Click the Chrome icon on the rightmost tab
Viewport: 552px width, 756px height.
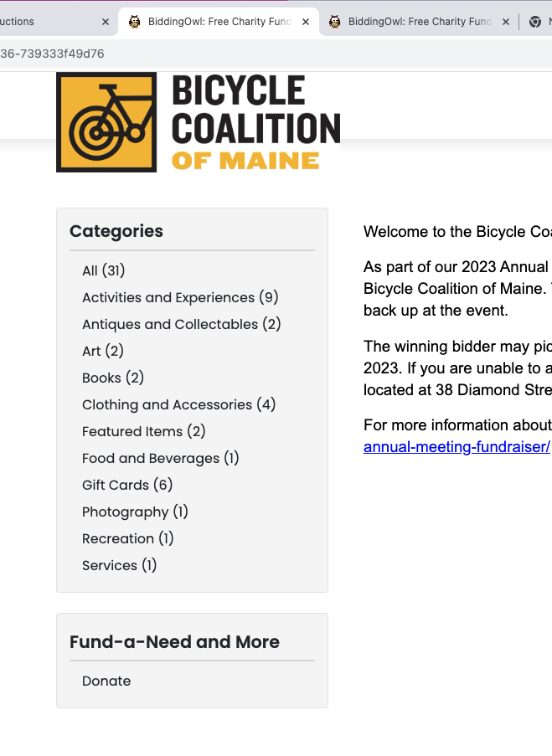(x=534, y=22)
